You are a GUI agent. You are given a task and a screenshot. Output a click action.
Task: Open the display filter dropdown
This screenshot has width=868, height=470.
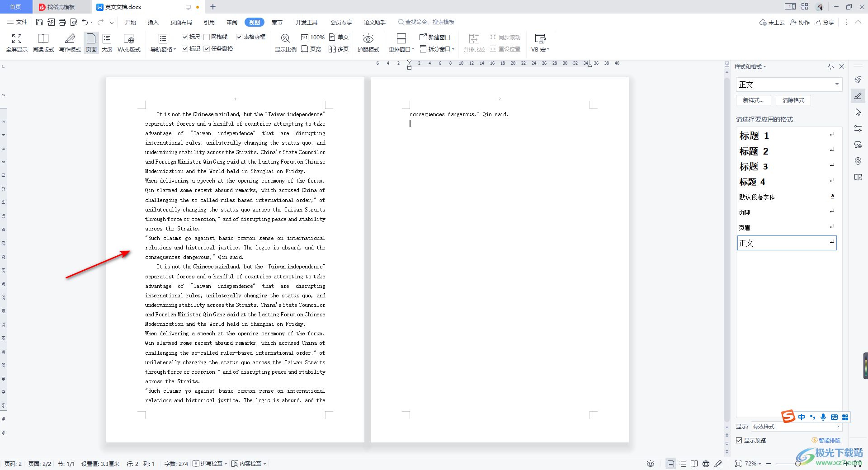tap(796, 426)
